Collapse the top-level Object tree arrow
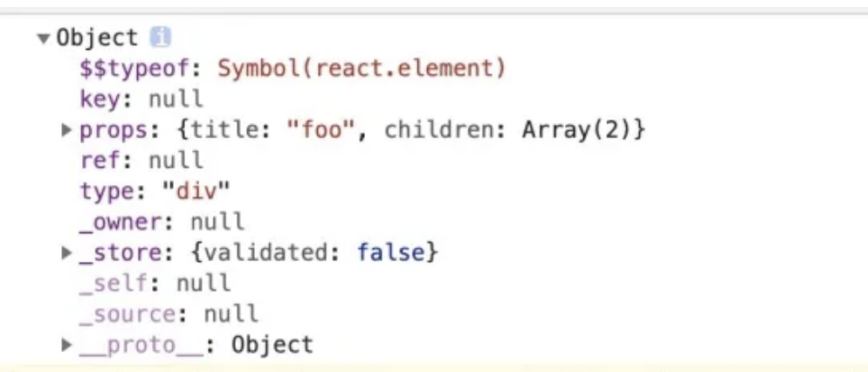 pos(44,38)
